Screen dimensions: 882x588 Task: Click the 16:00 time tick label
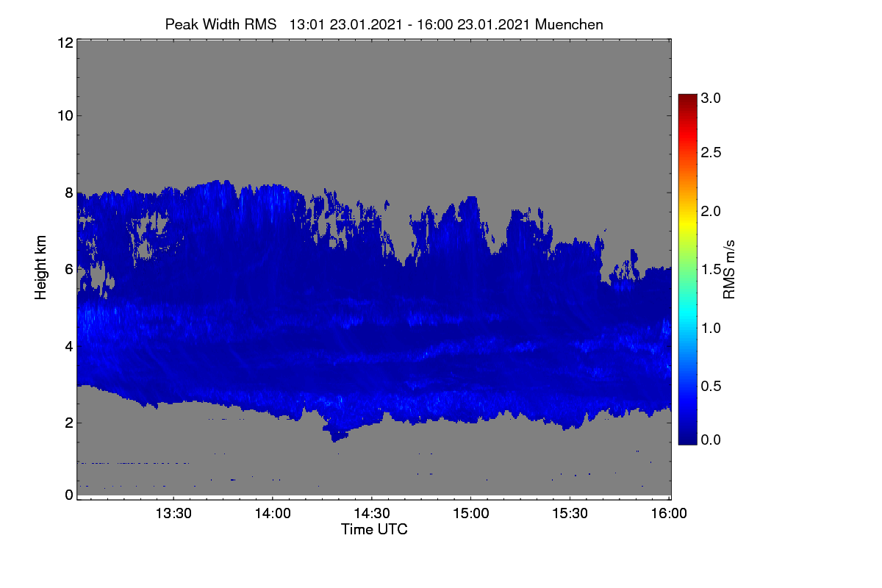coord(669,513)
